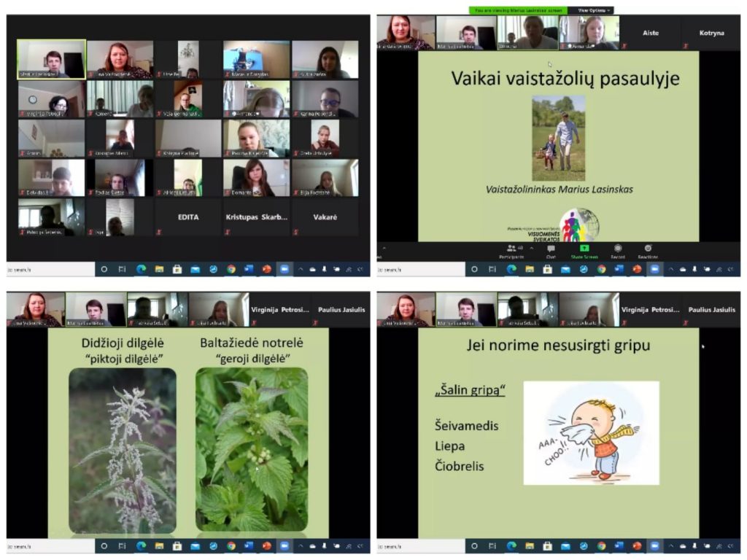Click the word 'Šeivamedis' on flu slide
Viewport: 747px width, 560px height.
coord(466,426)
